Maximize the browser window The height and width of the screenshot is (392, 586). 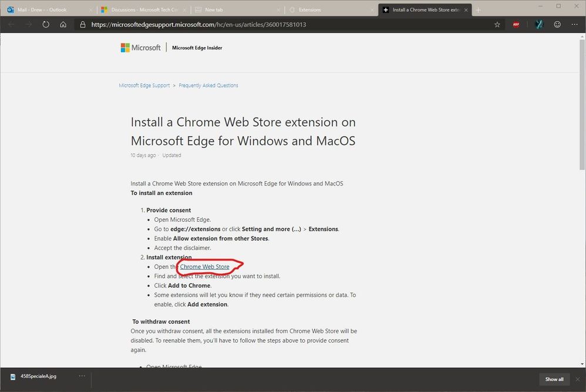pos(558,6)
